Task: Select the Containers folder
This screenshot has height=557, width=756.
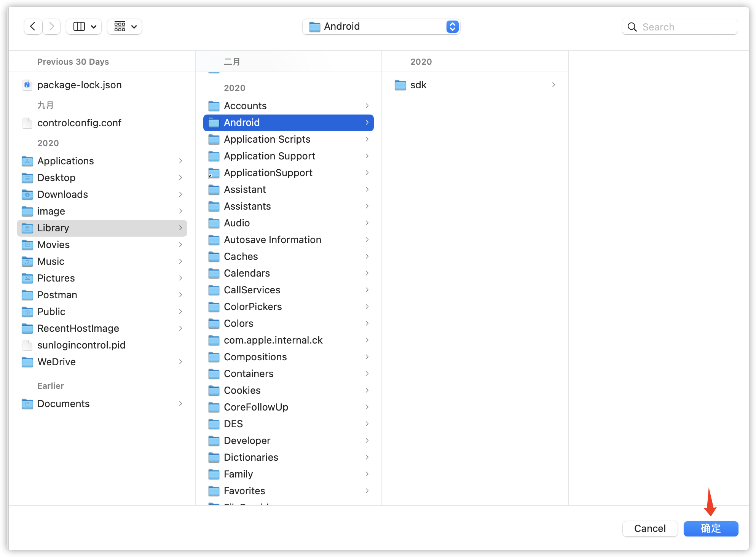Action: (248, 374)
